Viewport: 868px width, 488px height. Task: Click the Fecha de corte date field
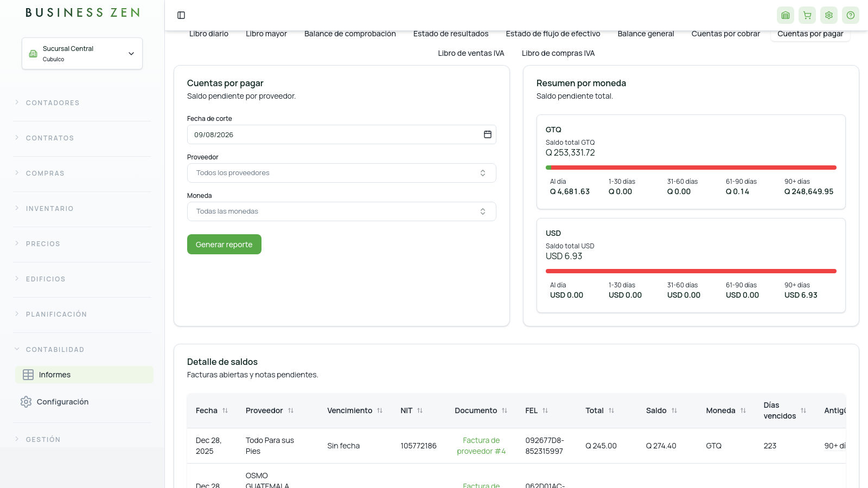point(342,134)
